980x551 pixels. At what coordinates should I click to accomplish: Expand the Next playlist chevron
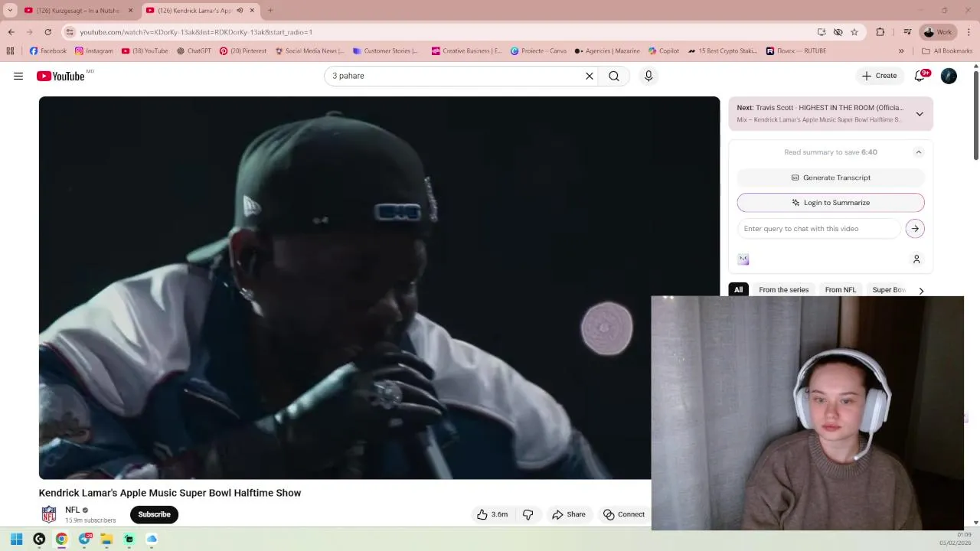point(920,114)
